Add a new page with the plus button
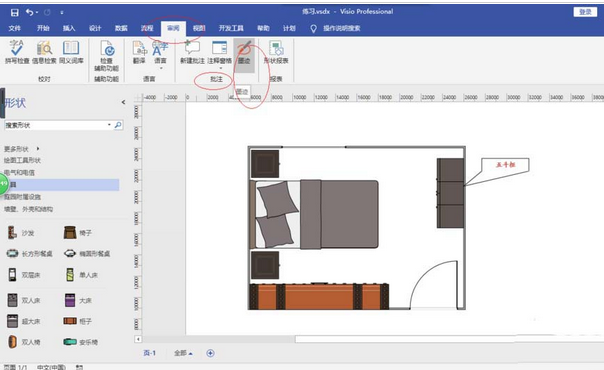The image size is (604, 370). 210,353
